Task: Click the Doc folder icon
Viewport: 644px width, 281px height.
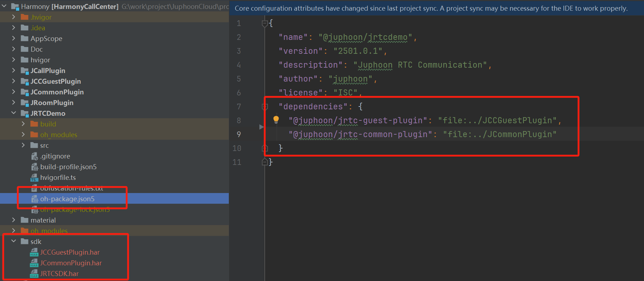Action: [25, 49]
